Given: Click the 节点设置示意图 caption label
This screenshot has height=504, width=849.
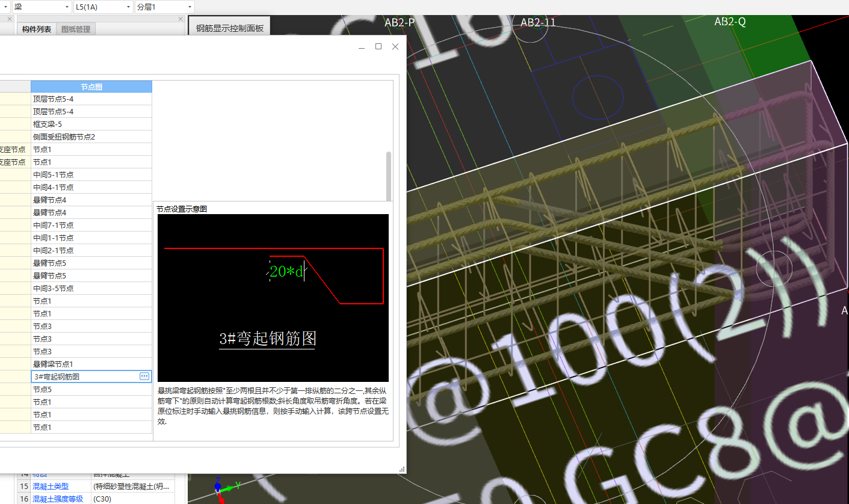Looking at the screenshot, I should coord(182,209).
